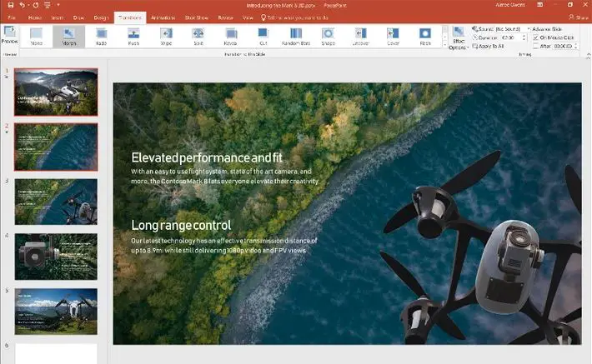Preview the slide transition
592x364 pixels.
pos(9,35)
